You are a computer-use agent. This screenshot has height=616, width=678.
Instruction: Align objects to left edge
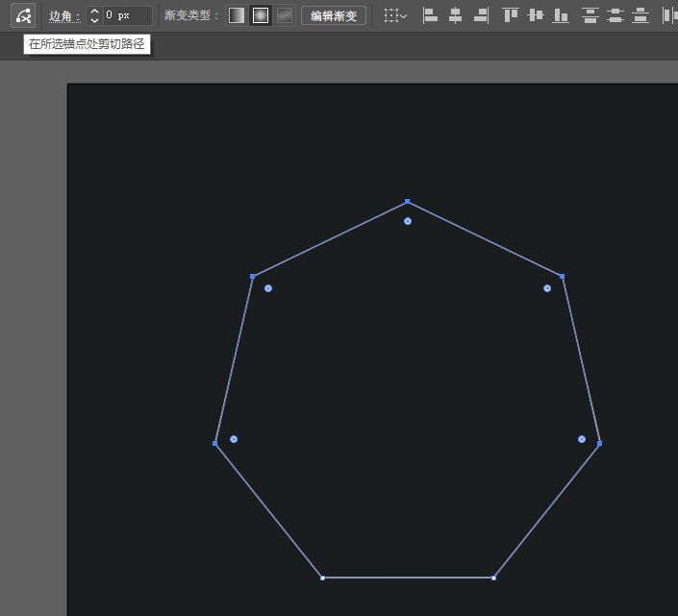click(x=429, y=16)
